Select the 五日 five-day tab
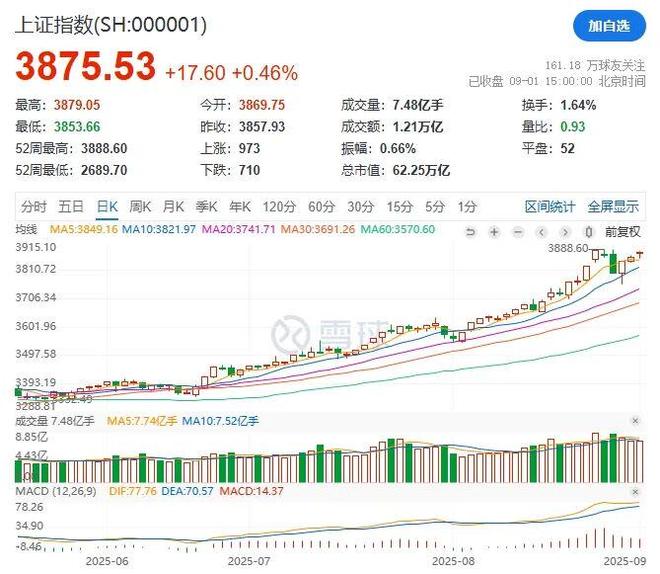 pos(71,207)
